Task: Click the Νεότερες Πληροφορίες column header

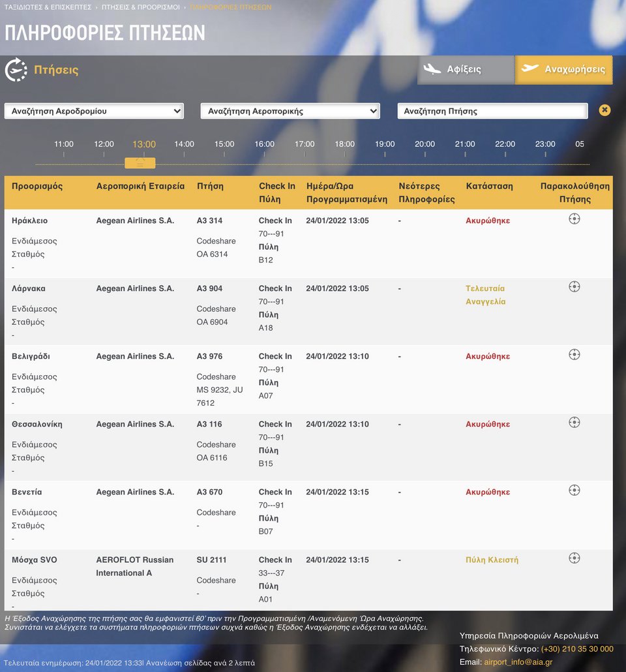Action: coord(426,192)
